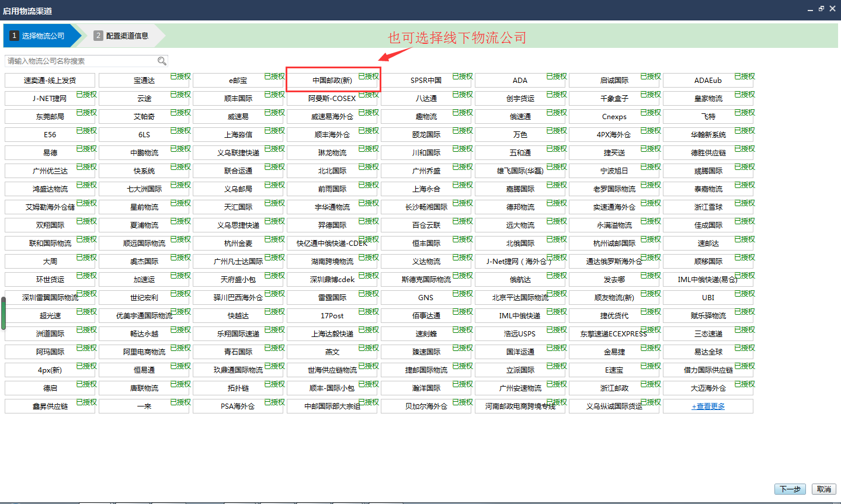Select E56 logistics company

coord(50,135)
